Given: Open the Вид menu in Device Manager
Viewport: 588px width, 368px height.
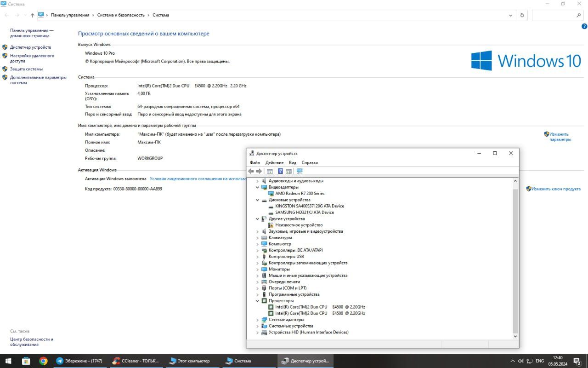Looking at the screenshot, I should click(293, 162).
